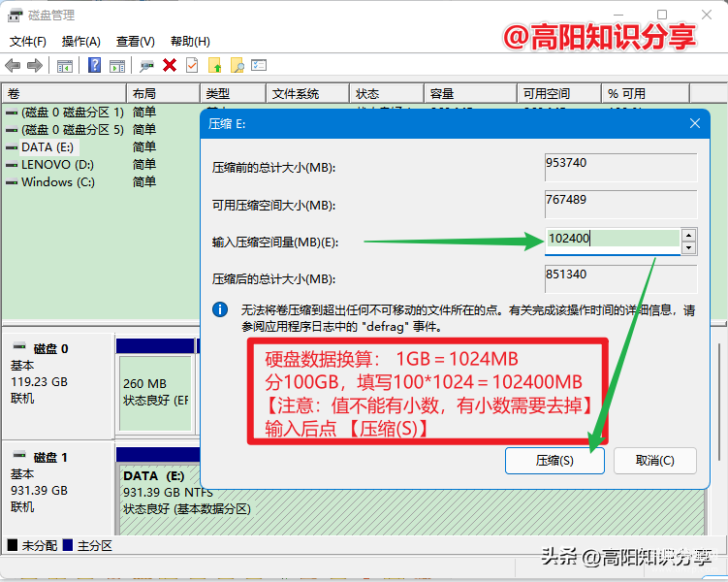Image resolution: width=728 pixels, height=582 pixels.
Task: Click the show/hide console tree icon
Action: (x=65, y=66)
